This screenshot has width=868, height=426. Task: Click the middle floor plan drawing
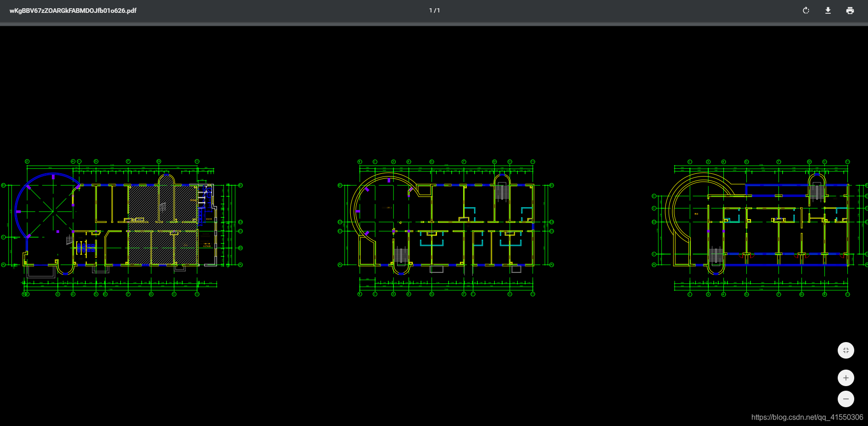pyautogui.click(x=446, y=228)
